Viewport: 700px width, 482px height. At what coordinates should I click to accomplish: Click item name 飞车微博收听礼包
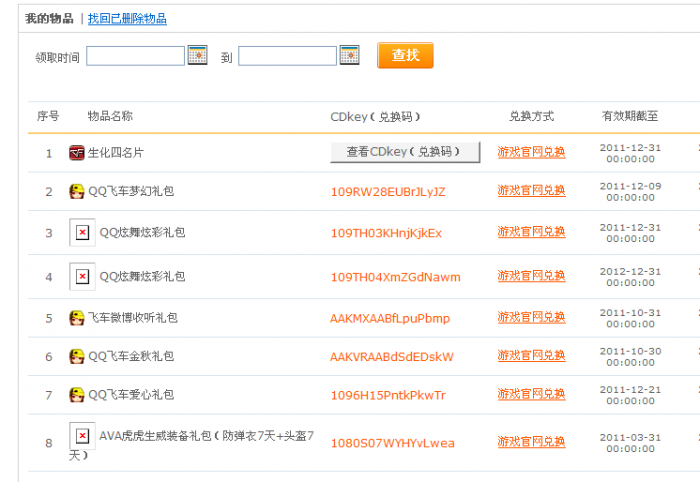tap(133, 318)
